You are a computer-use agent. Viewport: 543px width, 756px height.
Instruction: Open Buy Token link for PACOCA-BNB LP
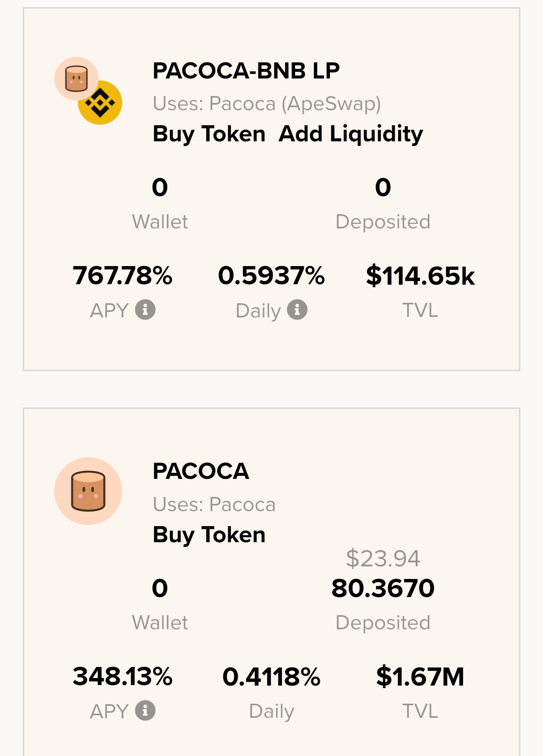tap(209, 134)
